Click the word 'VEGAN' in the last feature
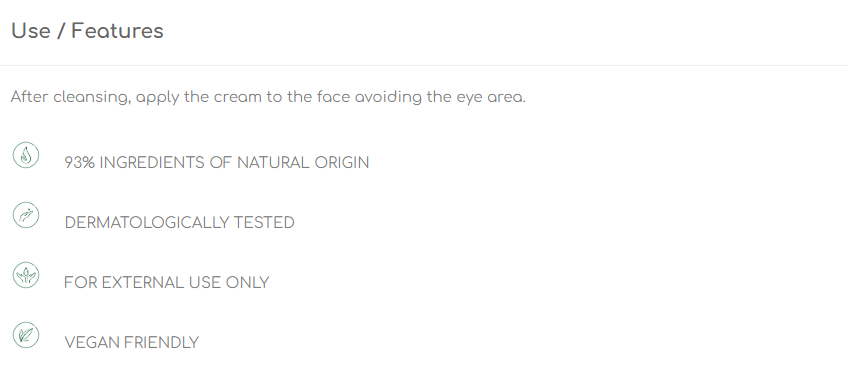 point(89,343)
